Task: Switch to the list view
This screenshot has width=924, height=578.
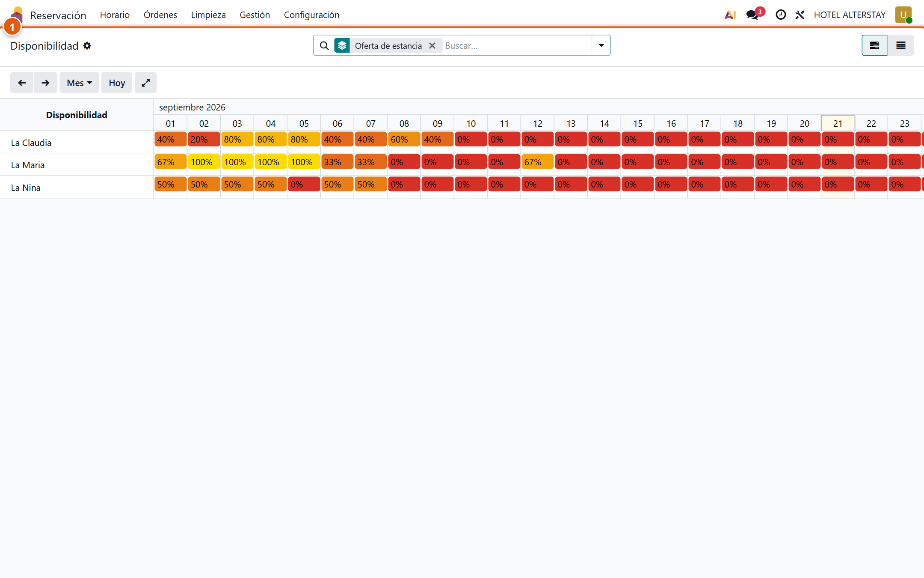Action: pyautogui.click(x=901, y=45)
